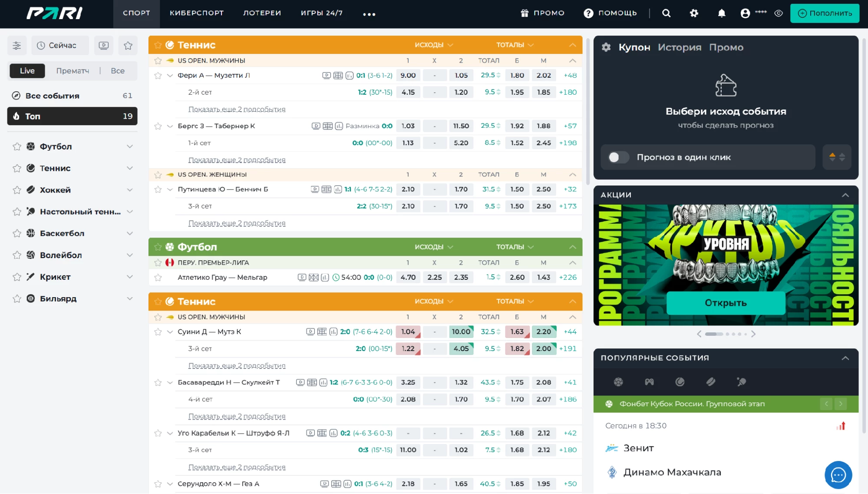Open more menu with three dots
Screen dimensions: 868x494
369,14
